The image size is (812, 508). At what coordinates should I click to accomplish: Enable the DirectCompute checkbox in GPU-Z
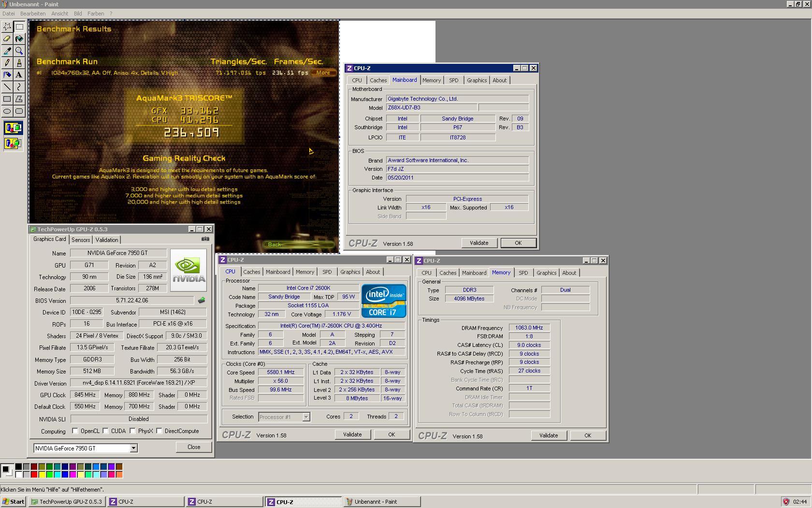point(159,431)
